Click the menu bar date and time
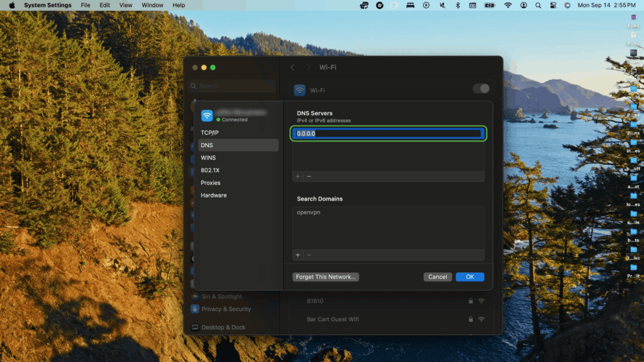Image resolution: width=644 pixels, height=362 pixels. [x=607, y=5]
